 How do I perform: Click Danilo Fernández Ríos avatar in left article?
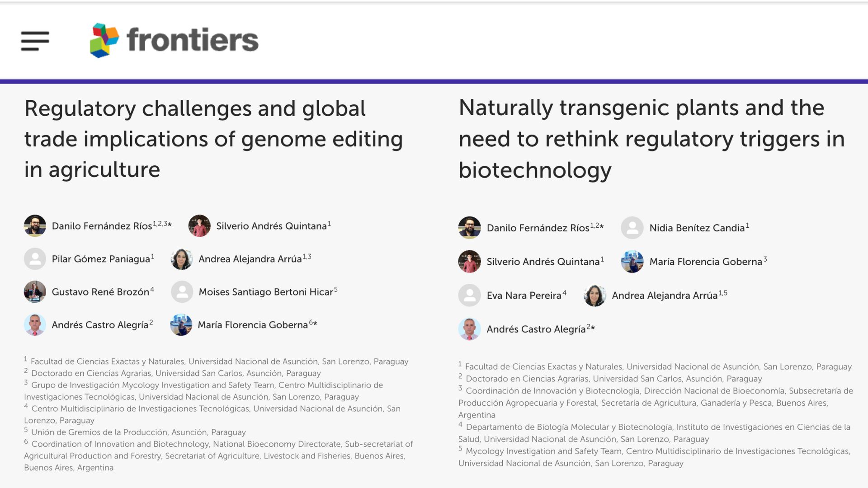point(35,225)
